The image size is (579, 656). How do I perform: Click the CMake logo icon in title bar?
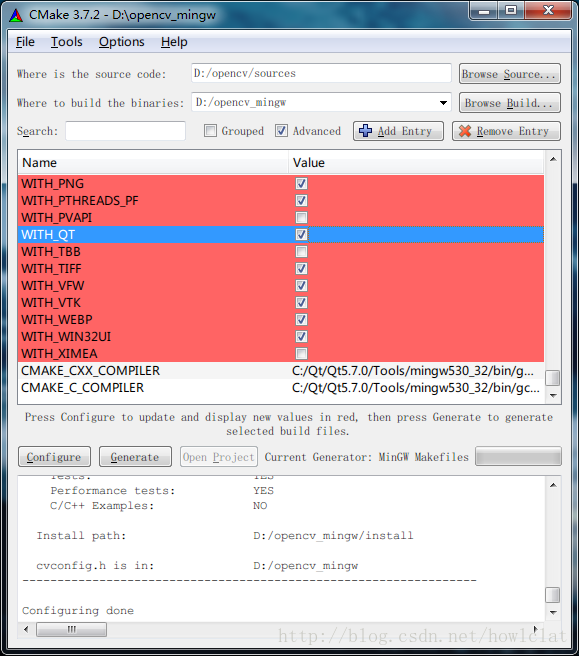[x=16, y=15]
